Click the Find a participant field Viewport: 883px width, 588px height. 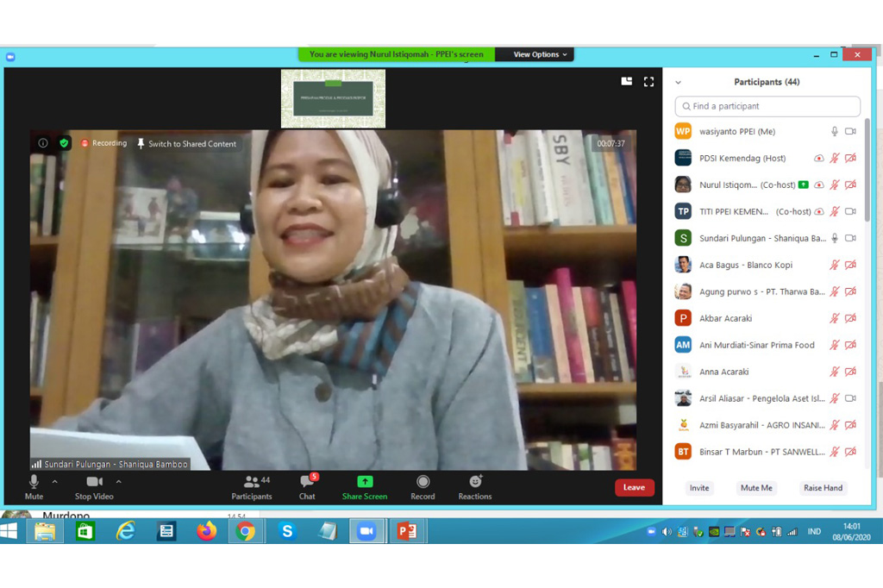click(x=767, y=106)
